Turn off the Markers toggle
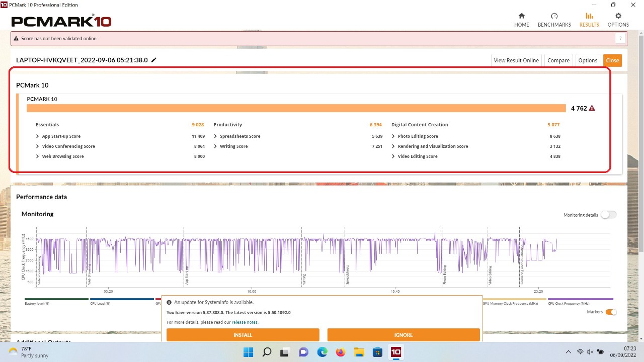The width and height of the screenshot is (644, 362). coord(611,312)
